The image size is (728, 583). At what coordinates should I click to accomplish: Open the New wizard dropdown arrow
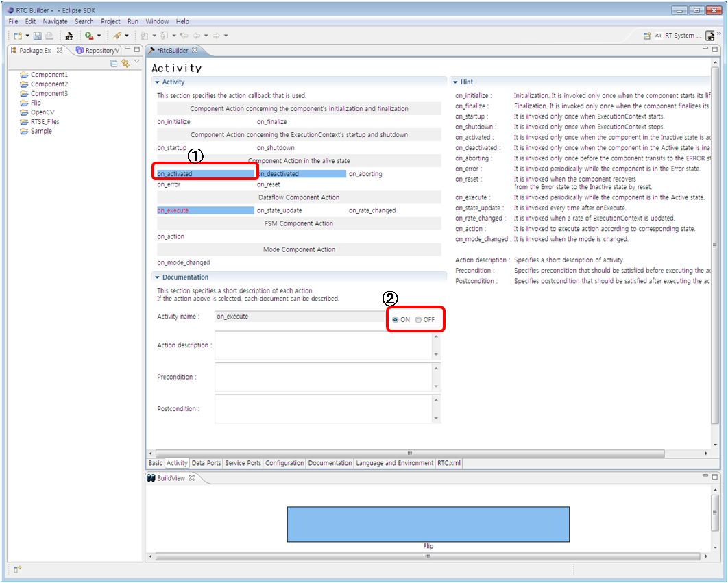(x=27, y=36)
